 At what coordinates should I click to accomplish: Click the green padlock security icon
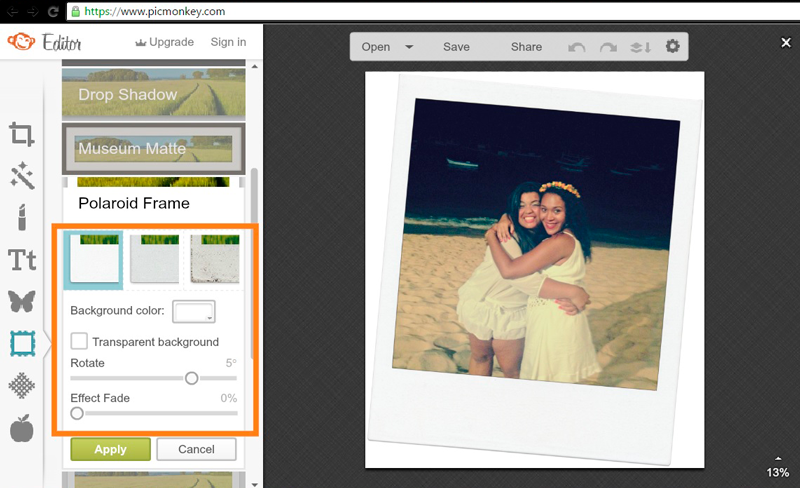point(76,11)
